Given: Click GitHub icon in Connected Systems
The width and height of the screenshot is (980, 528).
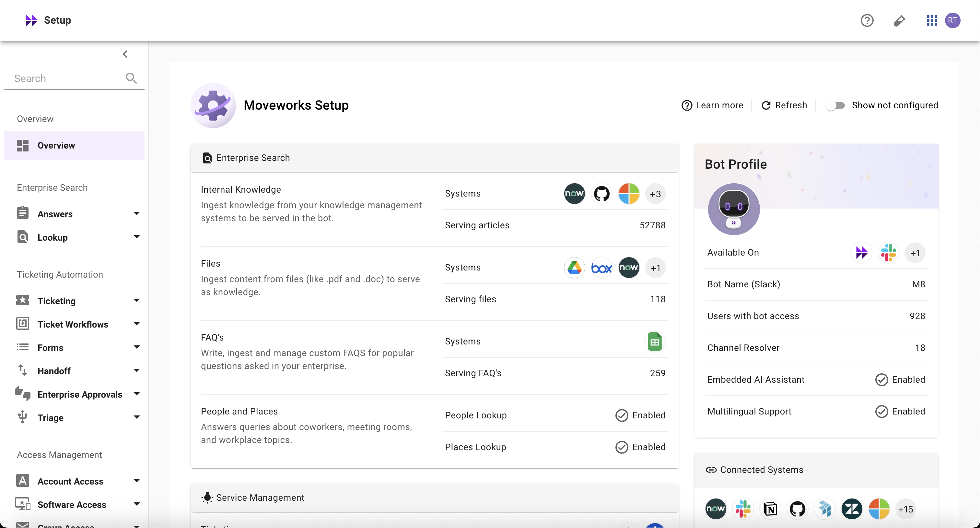Looking at the screenshot, I should pyautogui.click(x=798, y=509).
